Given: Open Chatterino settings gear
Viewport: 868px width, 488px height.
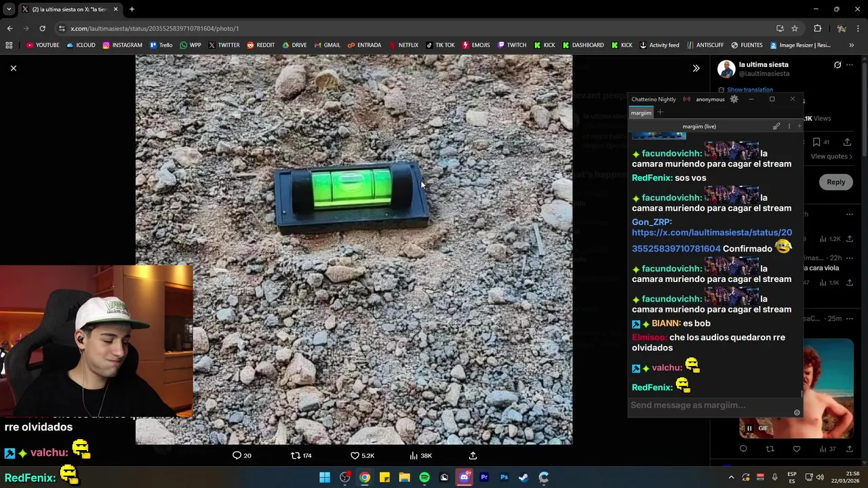Looking at the screenshot, I should 734,99.
